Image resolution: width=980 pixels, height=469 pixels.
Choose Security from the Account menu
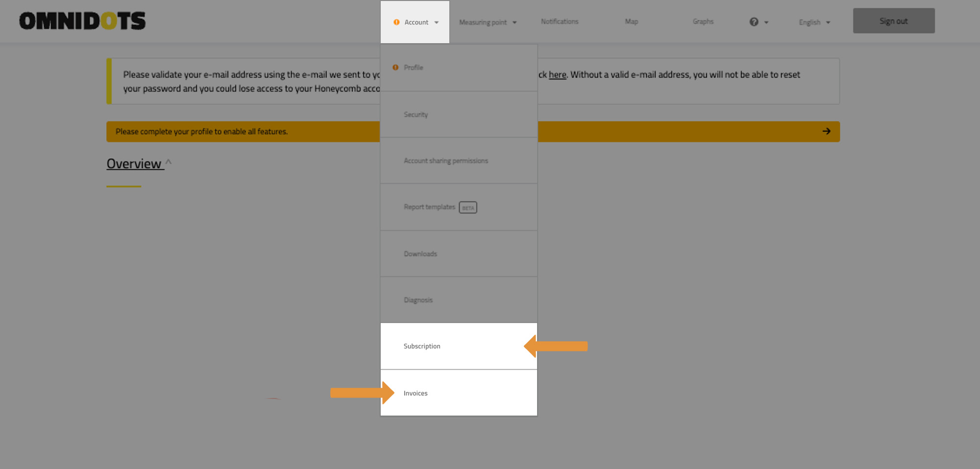tap(416, 115)
